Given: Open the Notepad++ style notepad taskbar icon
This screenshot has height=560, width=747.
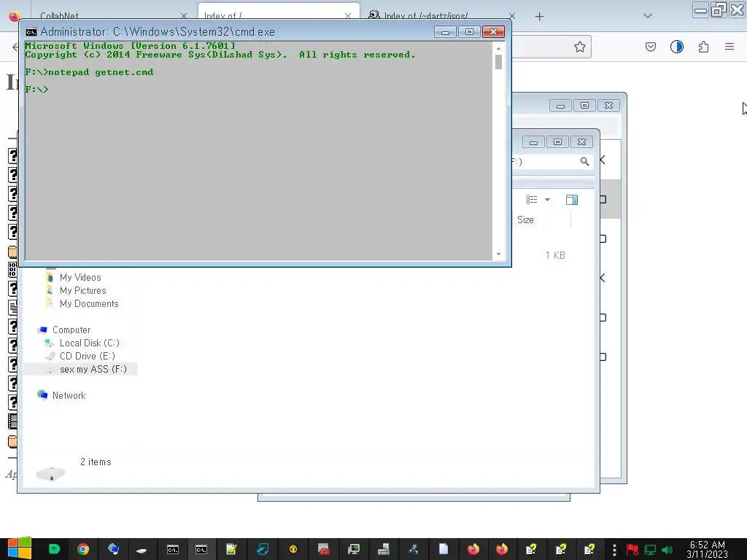Looking at the screenshot, I should (231, 549).
